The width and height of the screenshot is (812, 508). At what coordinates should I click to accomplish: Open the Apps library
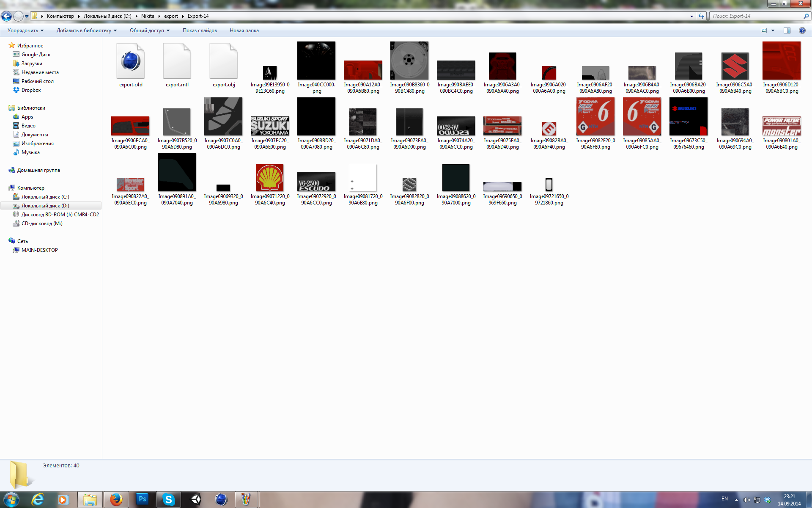(x=27, y=117)
